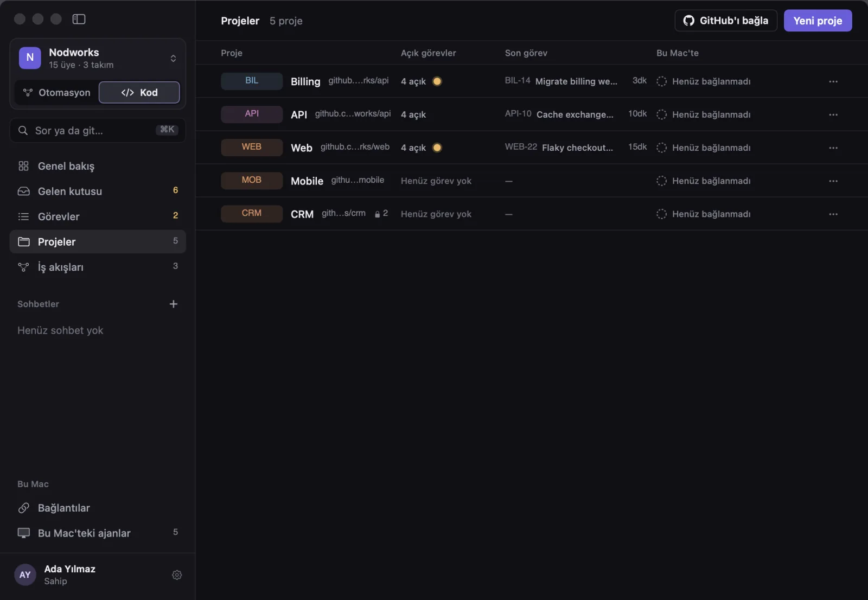
Task: Add a new chat with plus icon
Action: tap(174, 304)
